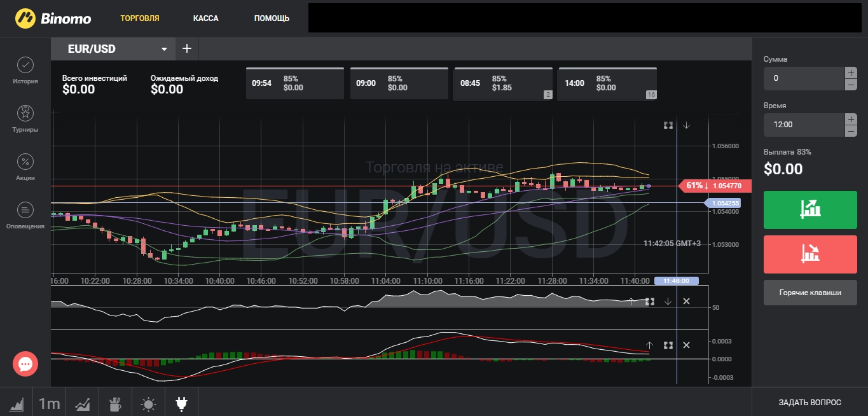This screenshot has height=416, width=868.
Task: Open the Турниры tournaments sidebar icon
Action: point(25,113)
